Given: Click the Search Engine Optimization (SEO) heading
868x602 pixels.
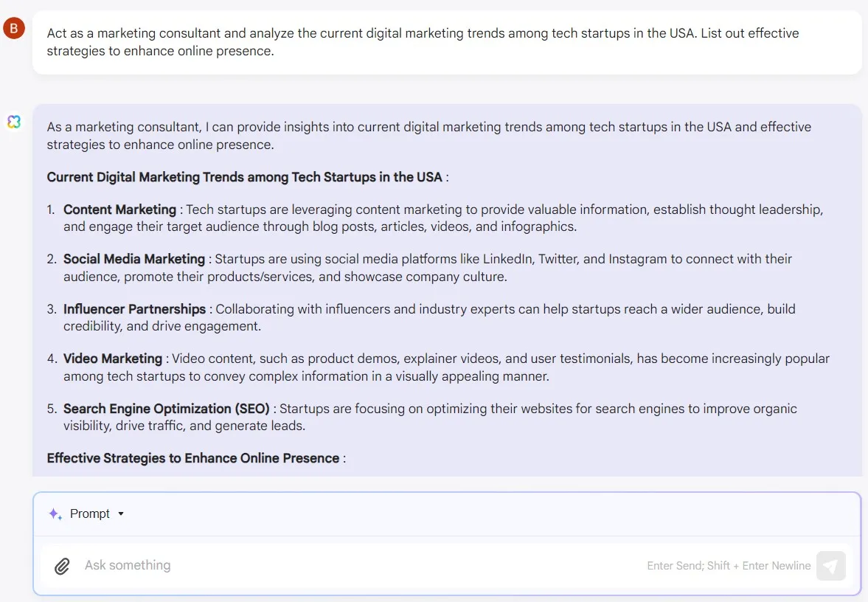Looking at the screenshot, I should pos(166,409).
